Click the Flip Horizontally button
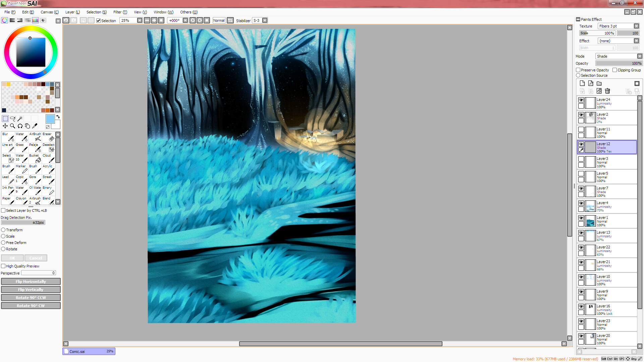Screen dimensions: 644x362 [31, 282]
